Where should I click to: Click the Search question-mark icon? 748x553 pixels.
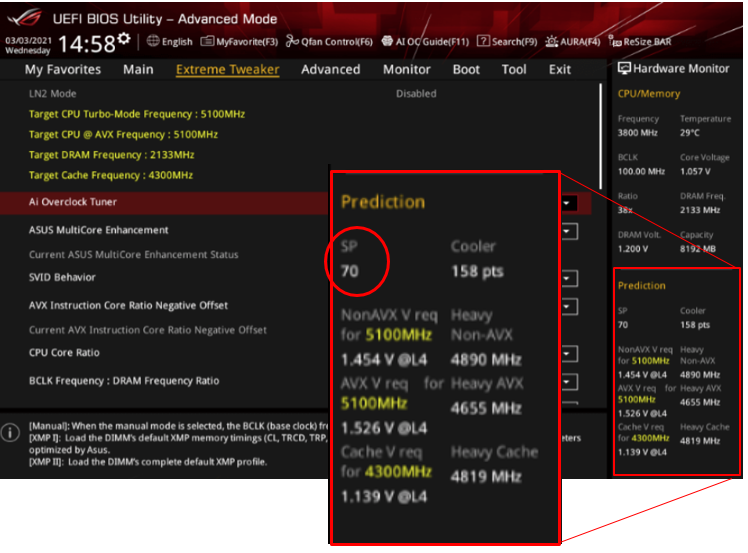click(483, 41)
